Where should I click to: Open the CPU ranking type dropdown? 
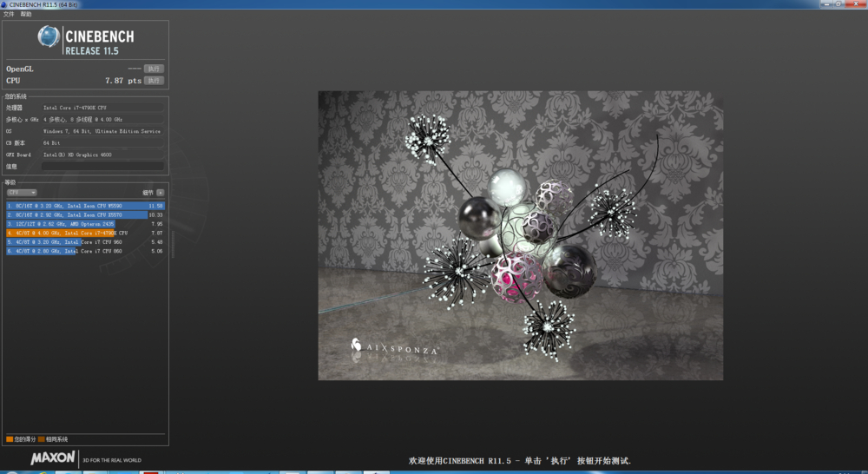point(22,192)
